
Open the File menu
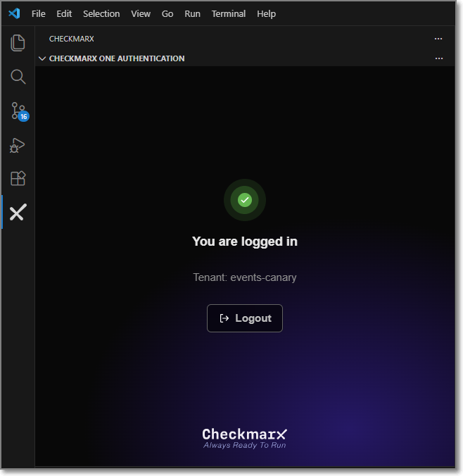(39, 13)
